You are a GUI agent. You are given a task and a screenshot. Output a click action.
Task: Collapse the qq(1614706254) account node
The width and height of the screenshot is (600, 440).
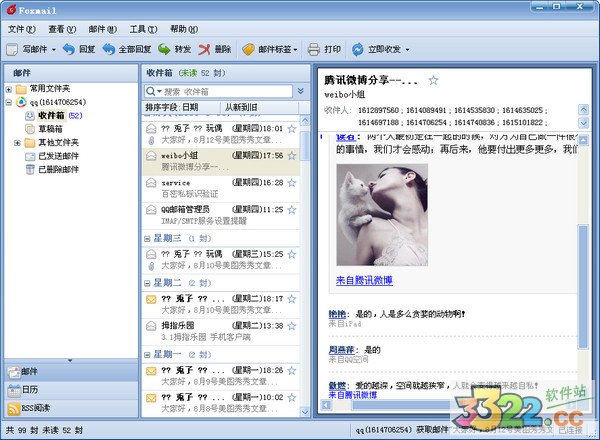point(8,103)
